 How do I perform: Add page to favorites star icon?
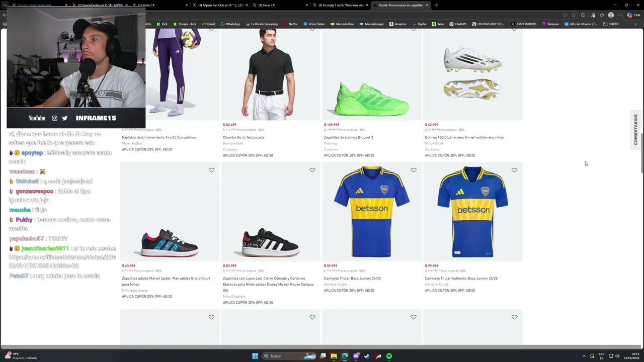(574, 15)
